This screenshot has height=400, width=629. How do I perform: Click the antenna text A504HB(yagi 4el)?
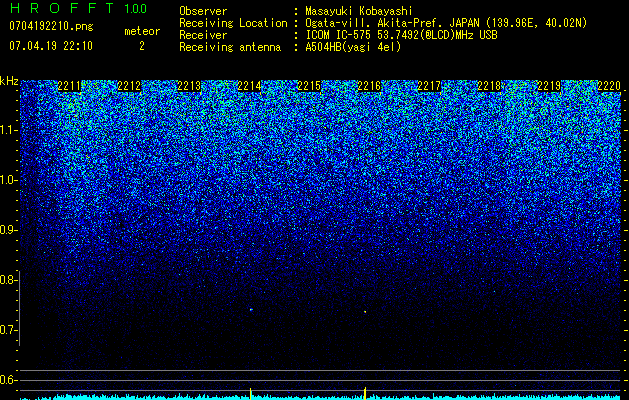coord(353,47)
